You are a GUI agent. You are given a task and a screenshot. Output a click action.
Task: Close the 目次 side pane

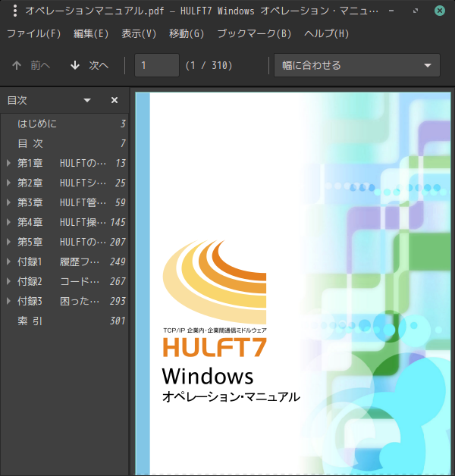click(x=115, y=100)
